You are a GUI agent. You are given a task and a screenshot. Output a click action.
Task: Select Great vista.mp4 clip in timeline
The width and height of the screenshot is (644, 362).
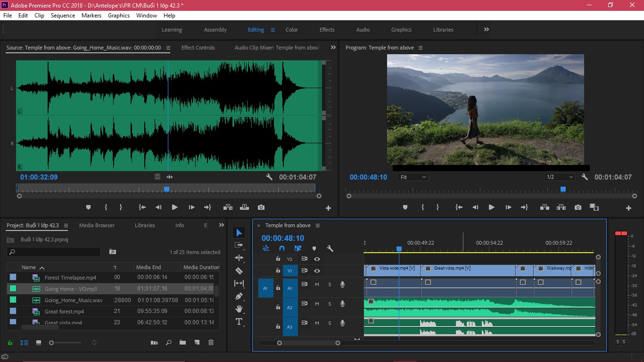pyautogui.click(x=468, y=270)
